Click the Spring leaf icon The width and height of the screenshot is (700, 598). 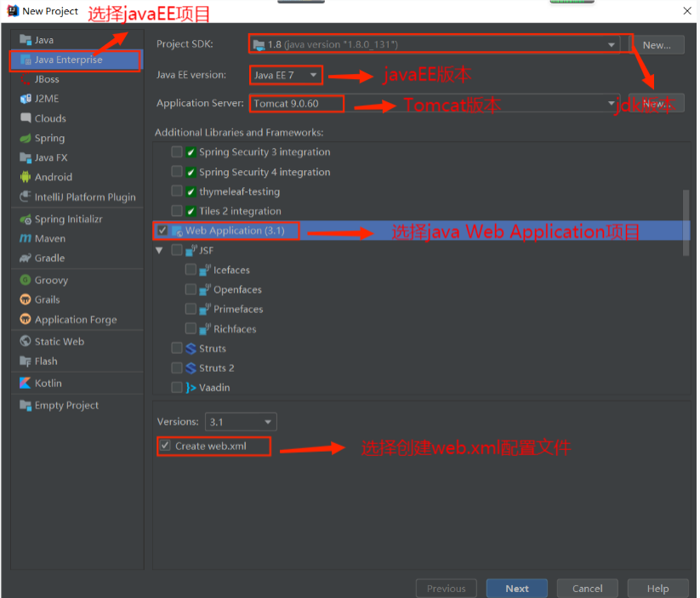(x=25, y=138)
